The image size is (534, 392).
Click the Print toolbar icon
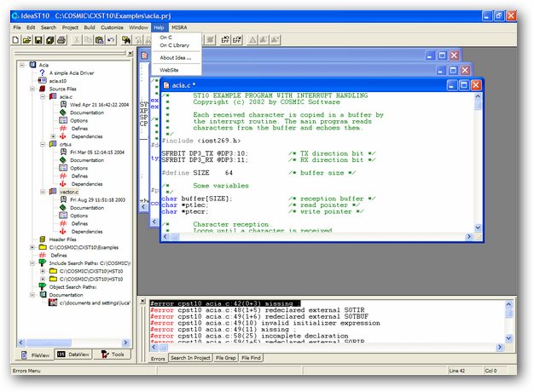61,40
